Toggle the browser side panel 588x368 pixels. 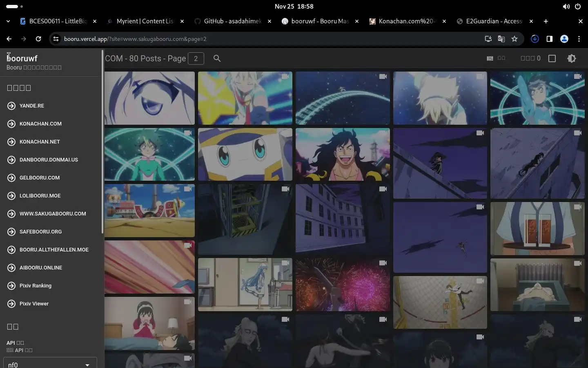pyautogui.click(x=550, y=39)
